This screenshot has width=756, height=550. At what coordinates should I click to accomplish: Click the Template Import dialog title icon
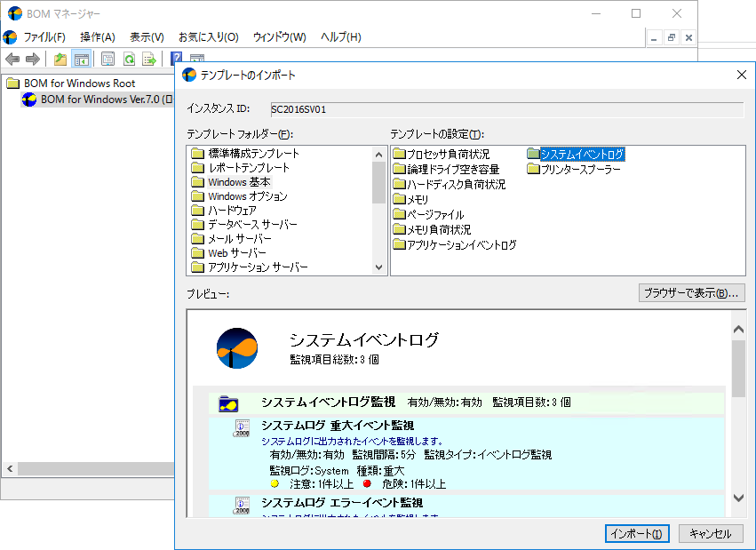tap(189, 75)
